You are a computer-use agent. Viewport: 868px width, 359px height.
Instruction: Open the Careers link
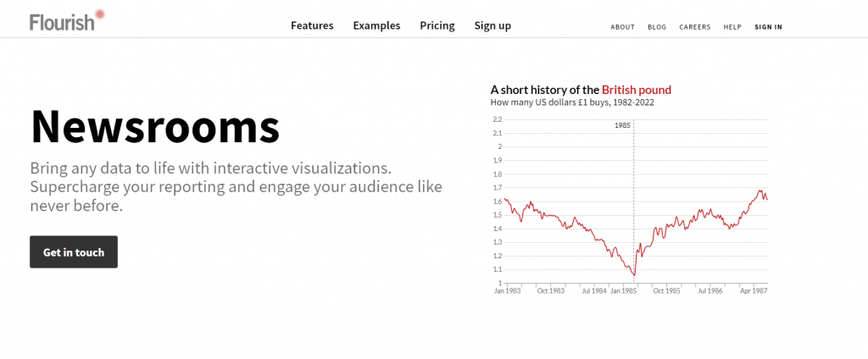point(695,27)
